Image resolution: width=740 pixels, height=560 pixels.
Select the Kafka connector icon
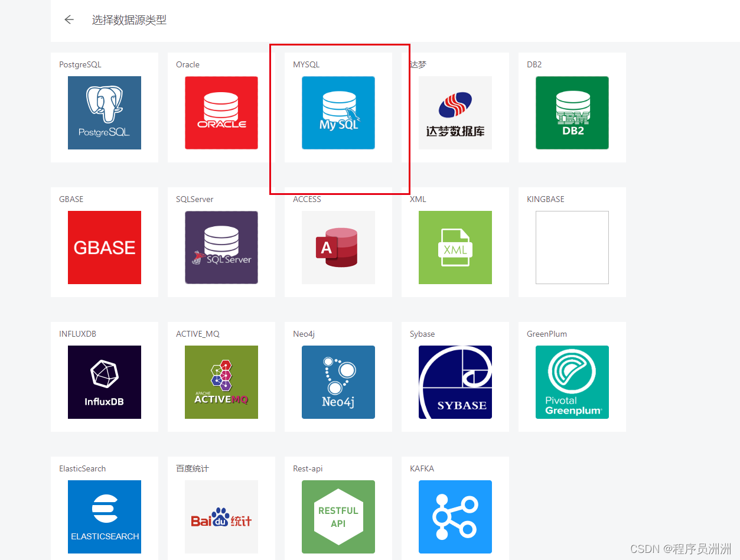pyautogui.click(x=455, y=517)
